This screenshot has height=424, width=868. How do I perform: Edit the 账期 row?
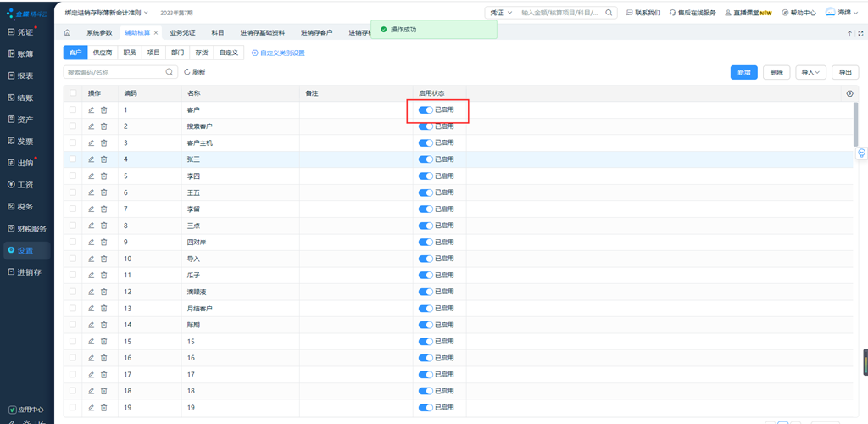pos(92,325)
